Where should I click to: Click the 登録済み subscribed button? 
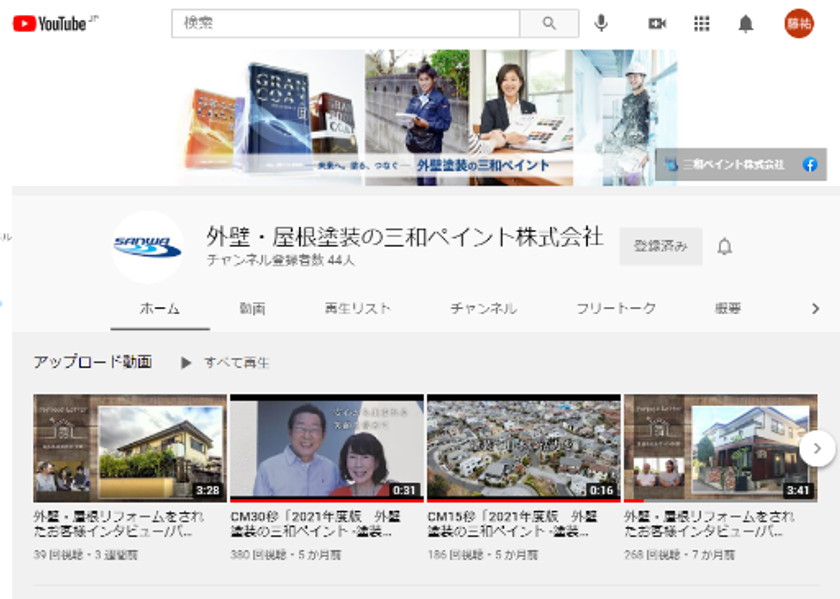[x=660, y=246]
